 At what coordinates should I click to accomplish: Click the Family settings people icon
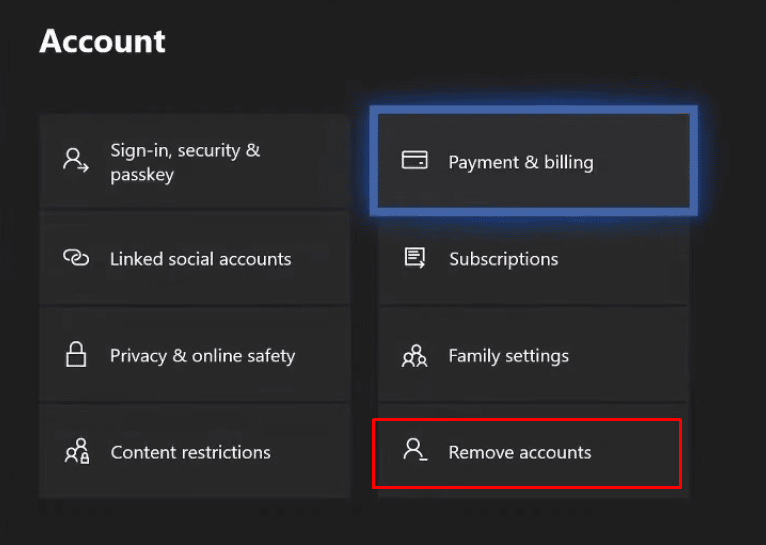414,355
